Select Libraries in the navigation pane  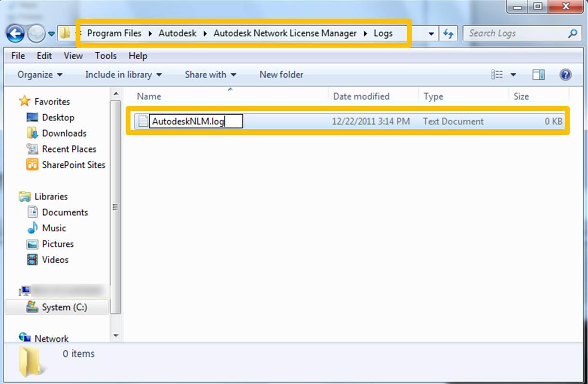click(x=51, y=197)
